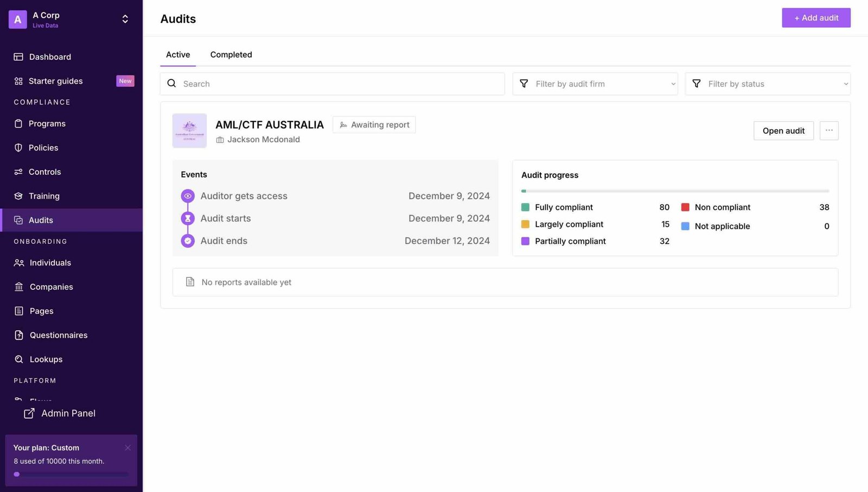
Task: Click the Programs clipboard icon
Action: (18, 124)
